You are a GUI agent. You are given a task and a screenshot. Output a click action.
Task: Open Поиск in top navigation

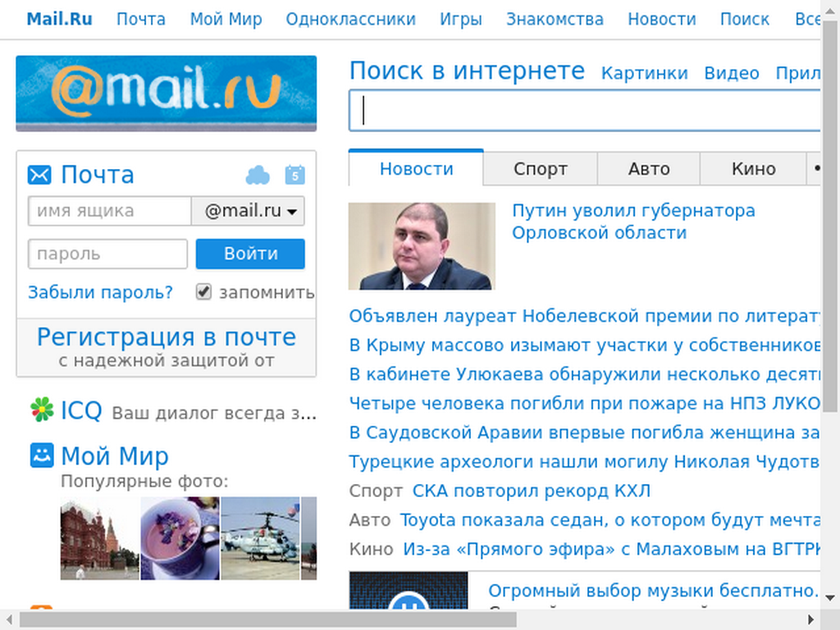tap(745, 20)
